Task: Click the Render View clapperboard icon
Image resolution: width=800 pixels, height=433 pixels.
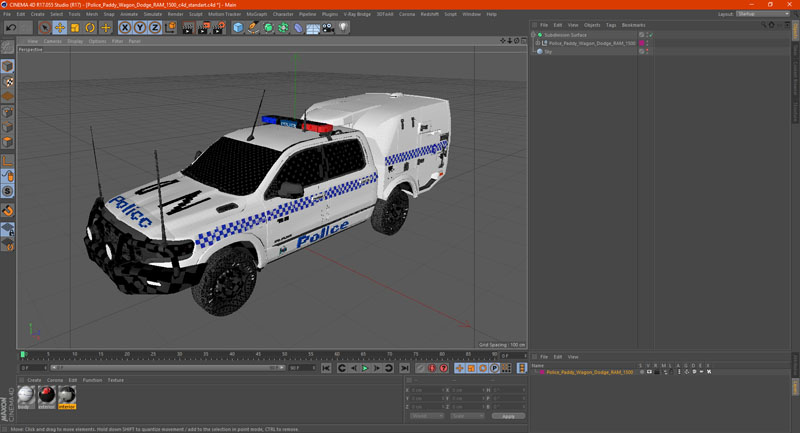Action: click(x=189, y=28)
